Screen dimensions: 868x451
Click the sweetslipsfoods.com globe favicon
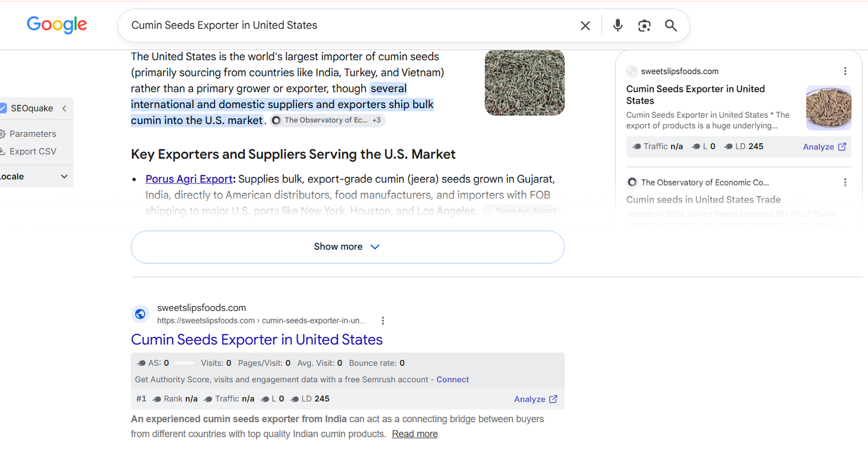point(140,314)
